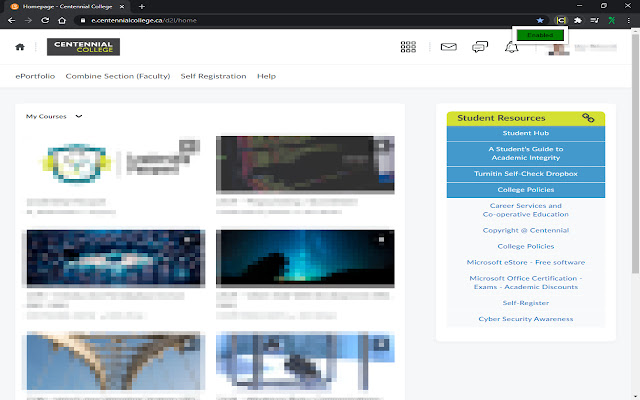Open A Student's Guide to Academic Integrity
The image size is (640, 400).
(x=526, y=153)
